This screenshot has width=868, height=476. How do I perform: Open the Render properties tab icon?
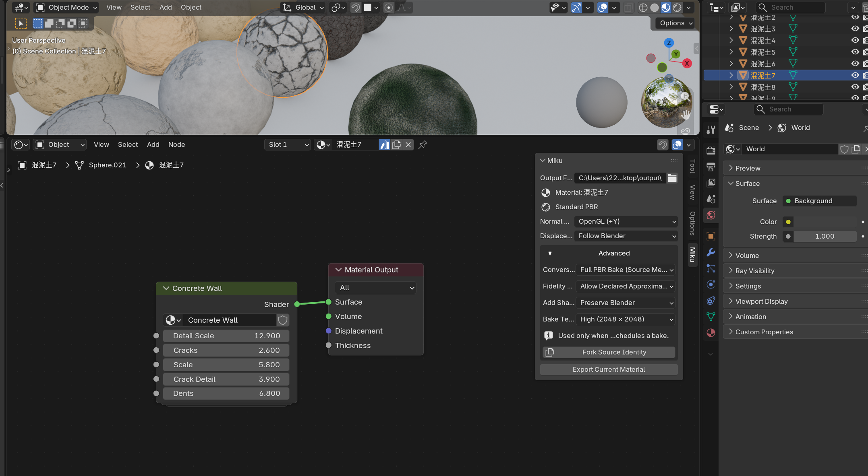(711, 150)
